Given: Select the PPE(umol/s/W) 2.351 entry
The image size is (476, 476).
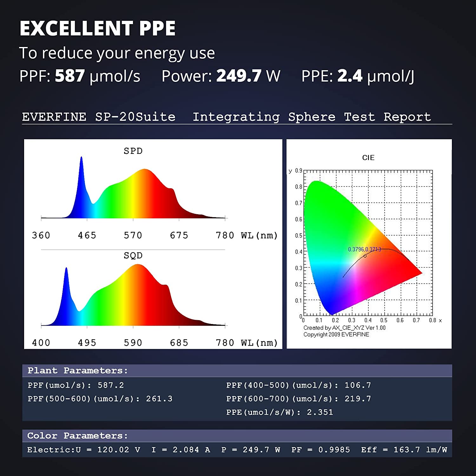Looking at the screenshot, I should pos(280,412).
